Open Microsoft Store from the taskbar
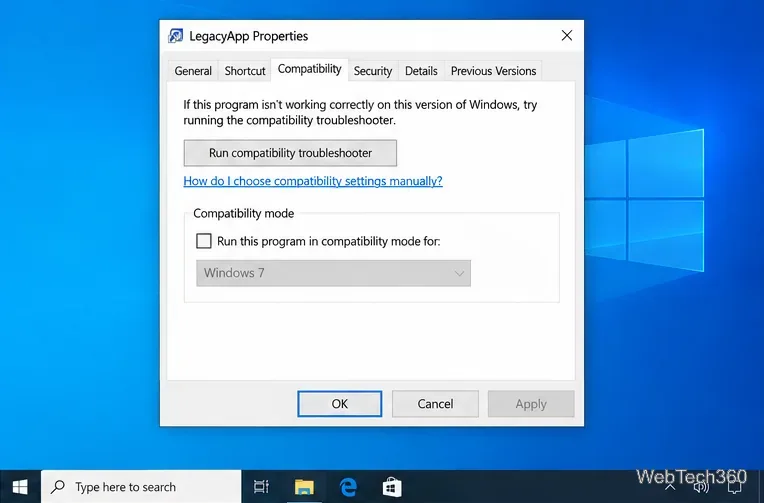This screenshot has height=503, width=764. coord(392,486)
